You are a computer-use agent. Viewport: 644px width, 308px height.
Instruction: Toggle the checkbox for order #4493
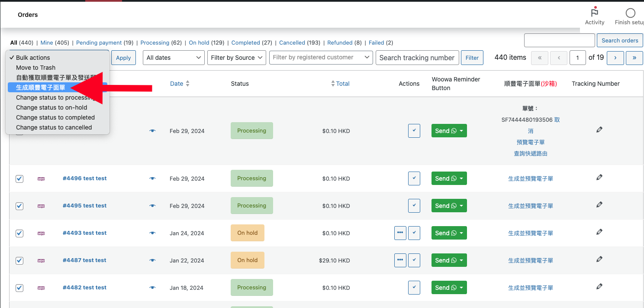pos(19,233)
